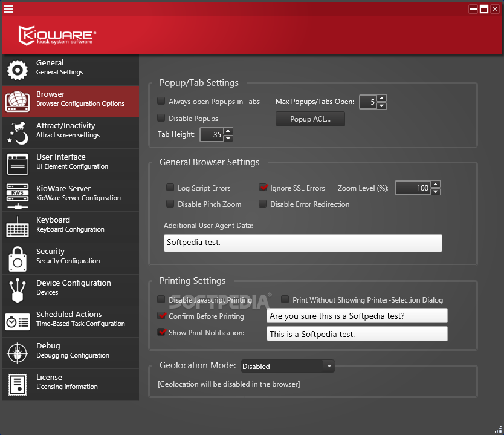
Task: Click the Browser globe icon
Action: (x=18, y=102)
